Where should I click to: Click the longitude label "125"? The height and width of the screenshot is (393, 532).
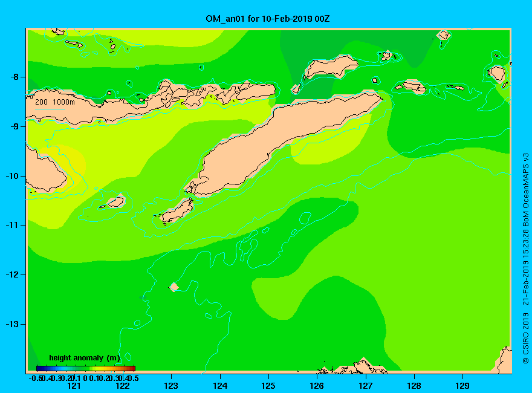coord(268,386)
